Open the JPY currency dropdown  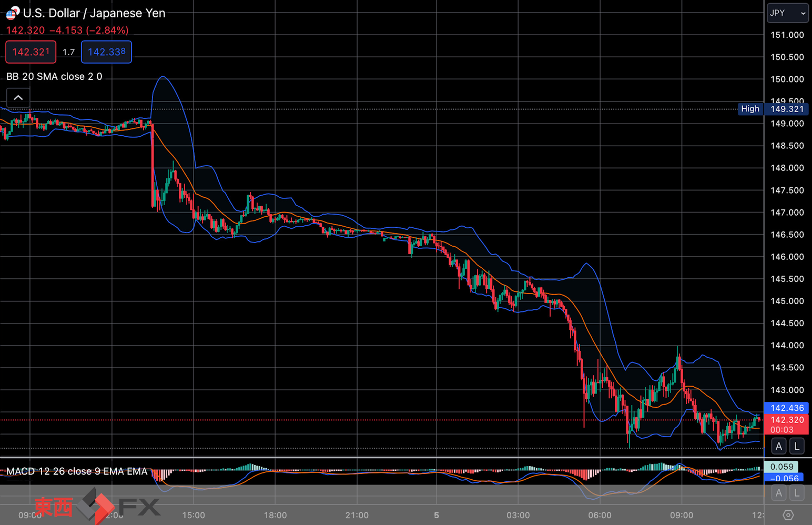click(787, 13)
